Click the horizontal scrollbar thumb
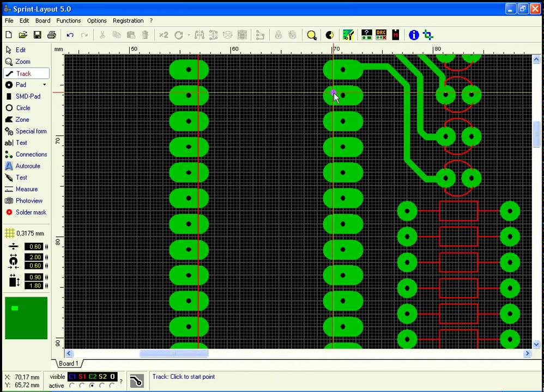Viewport: 544px width, 392px height. pyautogui.click(x=174, y=353)
